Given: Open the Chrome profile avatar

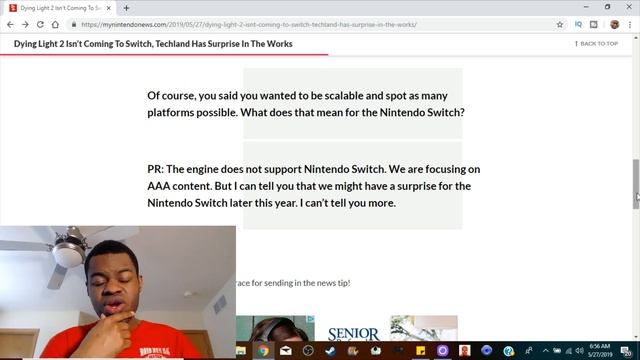Looking at the screenshot, I should coord(614,24).
